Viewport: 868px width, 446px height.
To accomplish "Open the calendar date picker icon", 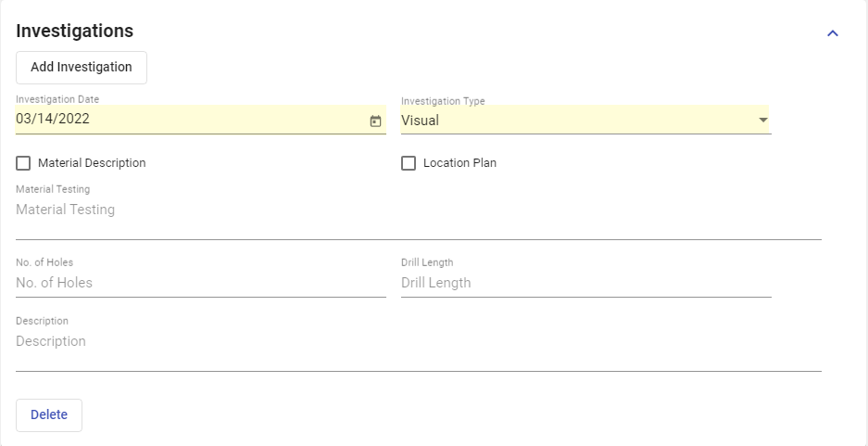I will 375,121.
